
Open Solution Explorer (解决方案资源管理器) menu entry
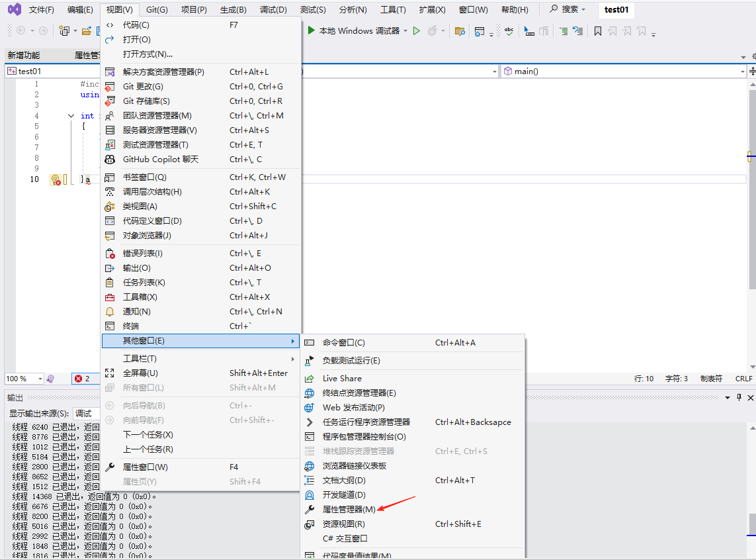tap(200, 72)
